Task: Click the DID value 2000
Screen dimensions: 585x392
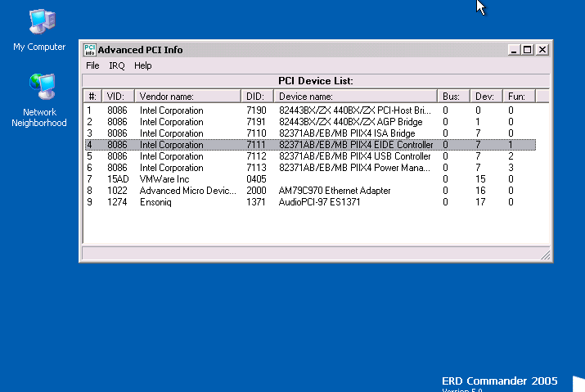Action: [x=256, y=191]
